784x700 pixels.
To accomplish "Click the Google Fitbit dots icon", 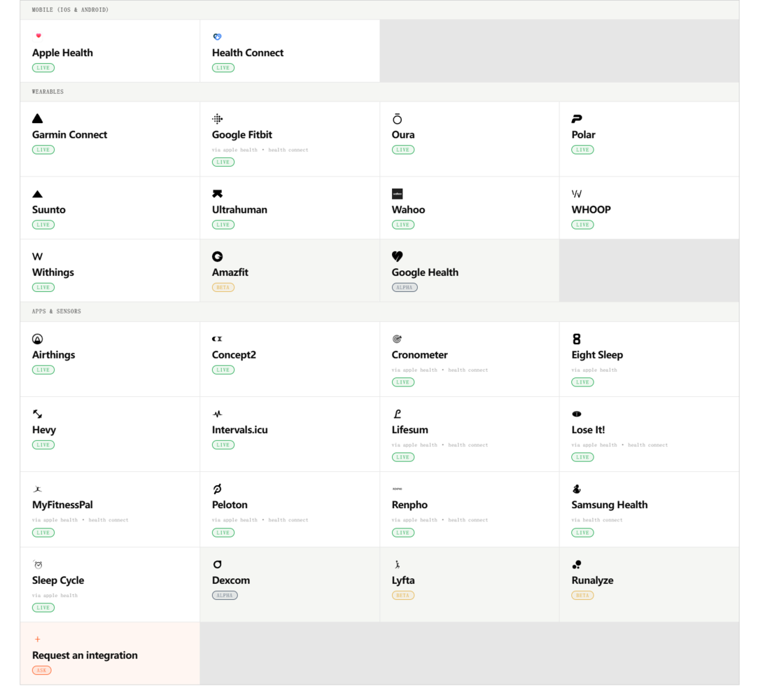I will [217, 119].
